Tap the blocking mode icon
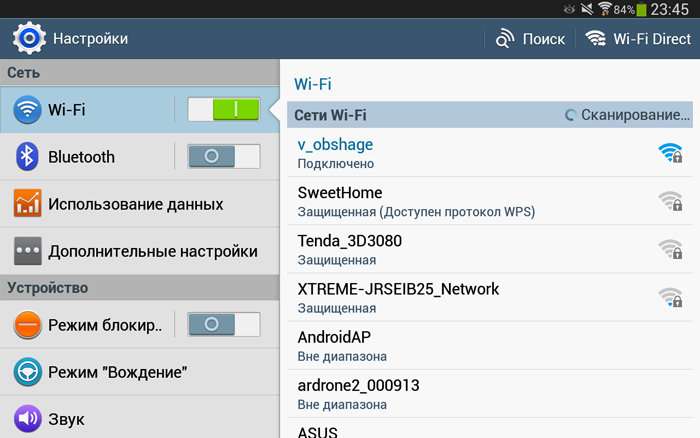The image size is (700, 438). 28,325
